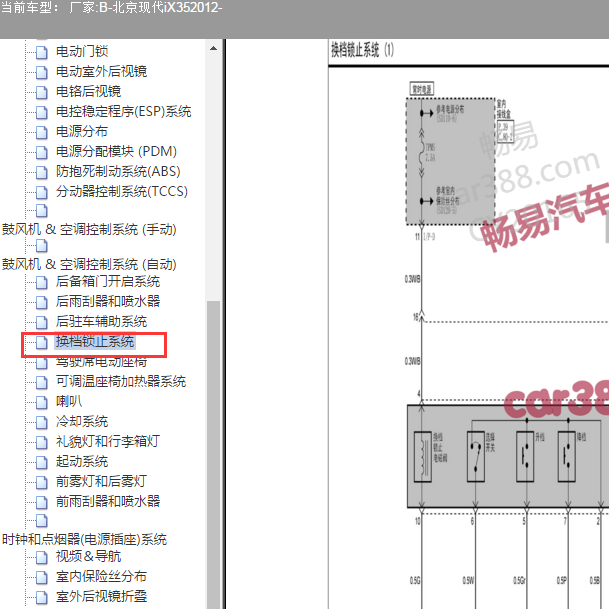Open 后雨刮器和喷水器 entry
Viewport: 609px width, 609px height.
pyautogui.click(x=108, y=301)
